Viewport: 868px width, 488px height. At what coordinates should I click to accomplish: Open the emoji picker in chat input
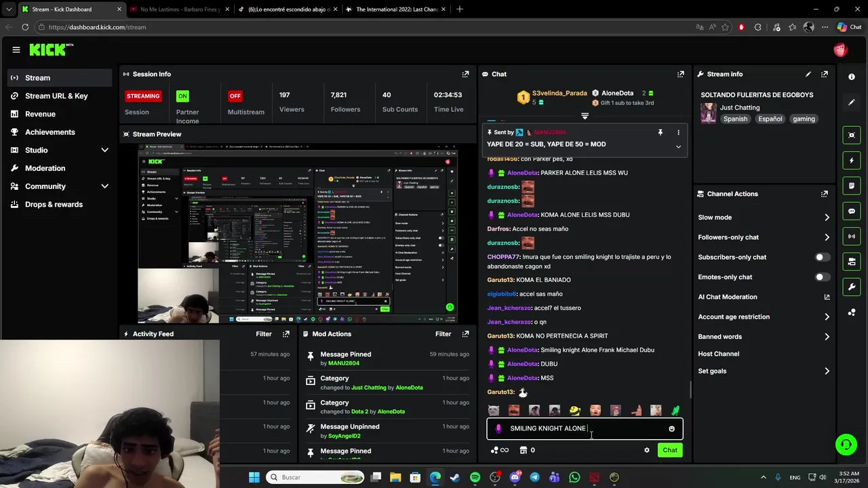click(671, 428)
